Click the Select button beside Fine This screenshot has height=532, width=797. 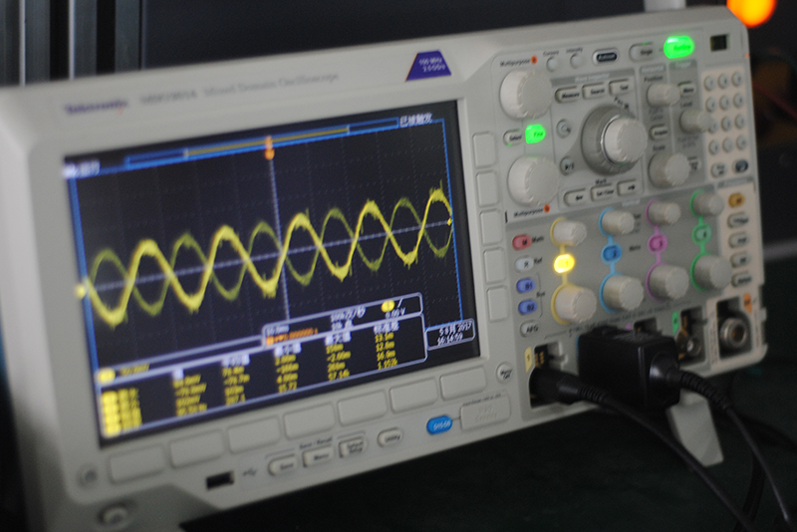[513, 137]
